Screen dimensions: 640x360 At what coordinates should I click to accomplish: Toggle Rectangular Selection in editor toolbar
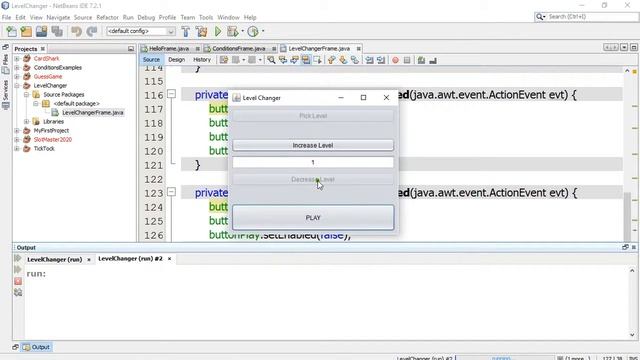tap(317, 60)
